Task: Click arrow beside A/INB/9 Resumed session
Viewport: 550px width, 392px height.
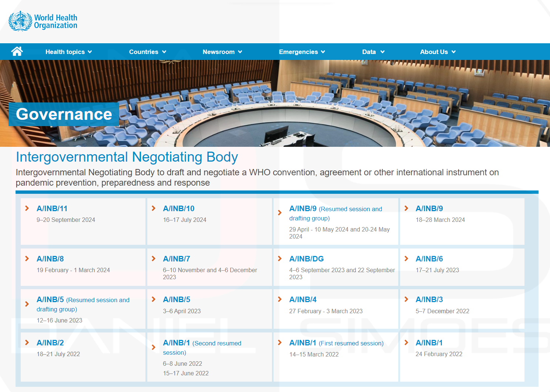Action: click(280, 212)
